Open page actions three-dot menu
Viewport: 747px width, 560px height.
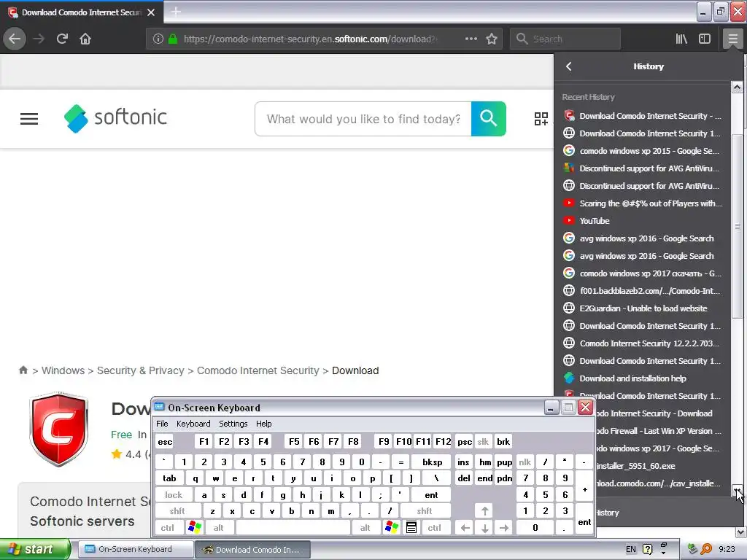click(x=471, y=39)
